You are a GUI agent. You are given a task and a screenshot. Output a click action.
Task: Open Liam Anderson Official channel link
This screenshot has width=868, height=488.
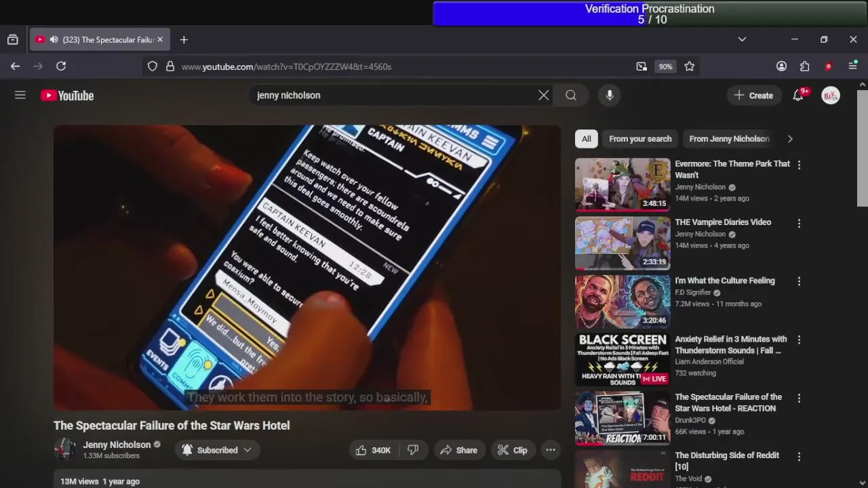click(x=709, y=362)
